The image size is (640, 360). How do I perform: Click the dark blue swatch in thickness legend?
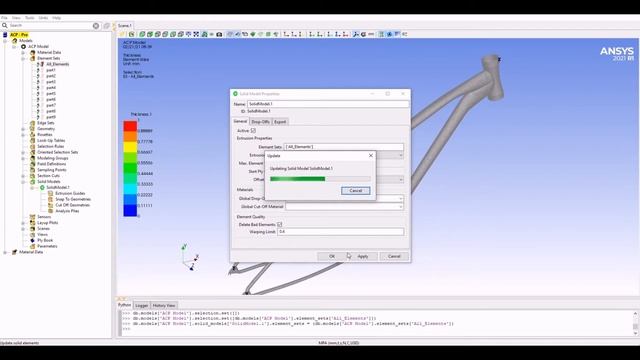(x=130, y=211)
